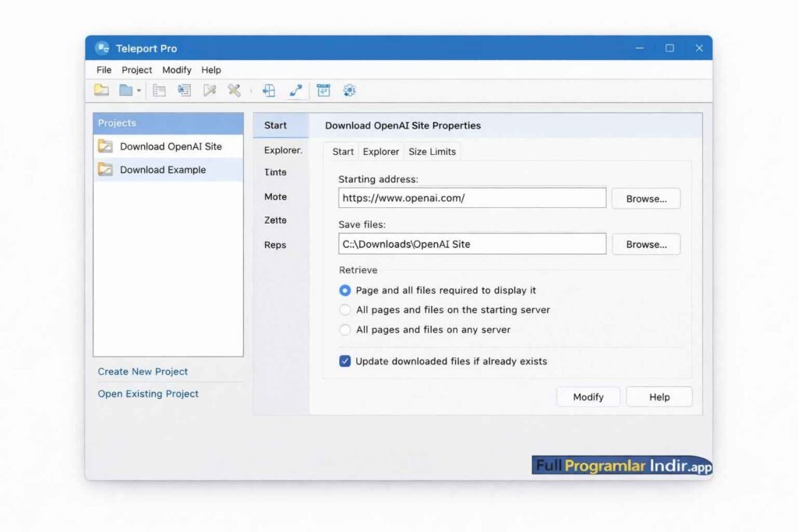Select 'All pages and files on starting server'
Viewport: 798px width, 532px height.
pyautogui.click(x=345, y=310)
